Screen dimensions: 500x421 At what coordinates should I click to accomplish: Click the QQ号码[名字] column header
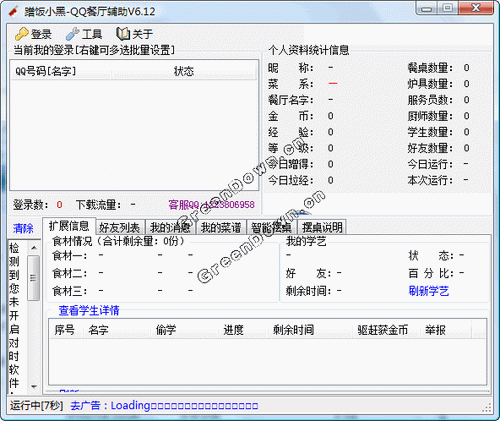click(x=61, y=71)
